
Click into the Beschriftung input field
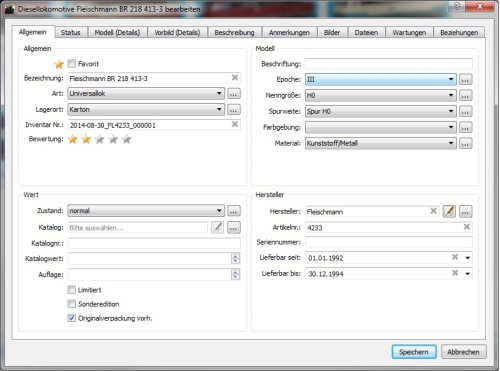pos(389,64)
